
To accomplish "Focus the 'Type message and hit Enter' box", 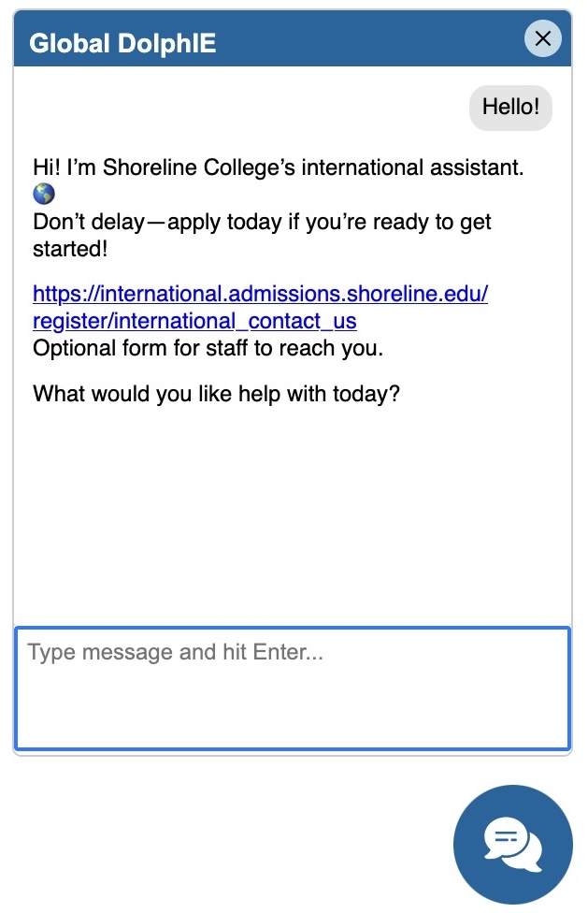I will coord(293,688).
